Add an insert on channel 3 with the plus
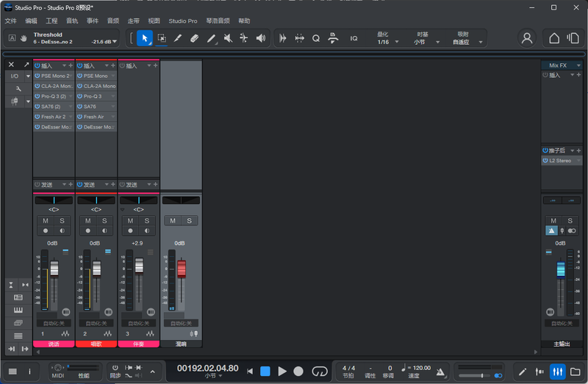The image size is (588, 384). coord(156,65)
